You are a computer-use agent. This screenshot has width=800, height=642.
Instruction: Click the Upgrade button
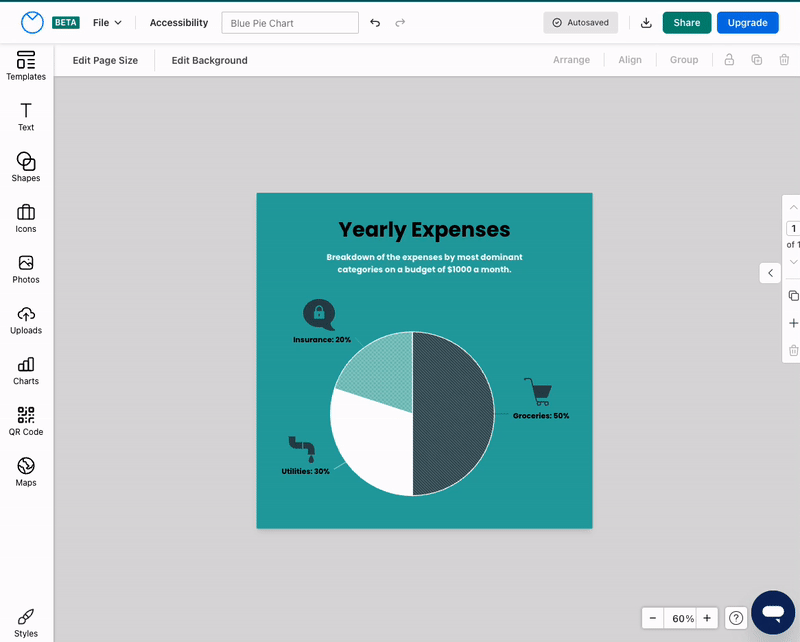[747, 21]
